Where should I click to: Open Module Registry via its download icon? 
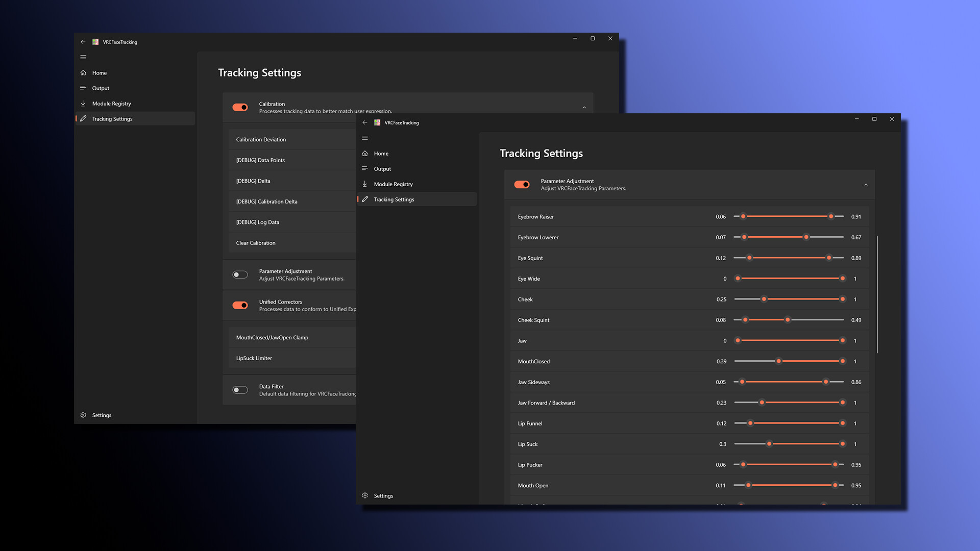click(365, 184)
